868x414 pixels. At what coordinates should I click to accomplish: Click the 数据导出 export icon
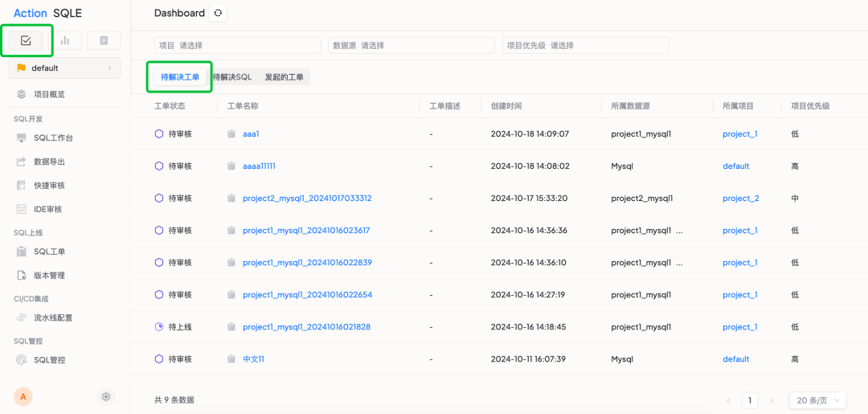click(22, 162)
